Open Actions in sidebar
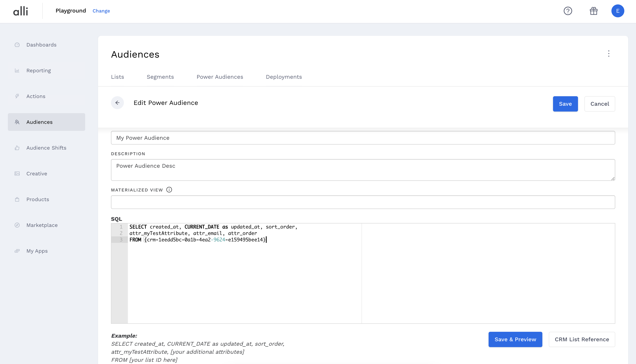The width and height of the screenshot is (636, 364). coord(36,96)
